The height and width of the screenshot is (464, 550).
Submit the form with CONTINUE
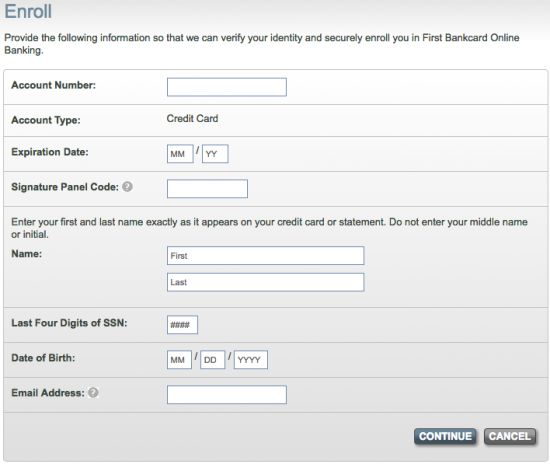(x=445, y=436)
